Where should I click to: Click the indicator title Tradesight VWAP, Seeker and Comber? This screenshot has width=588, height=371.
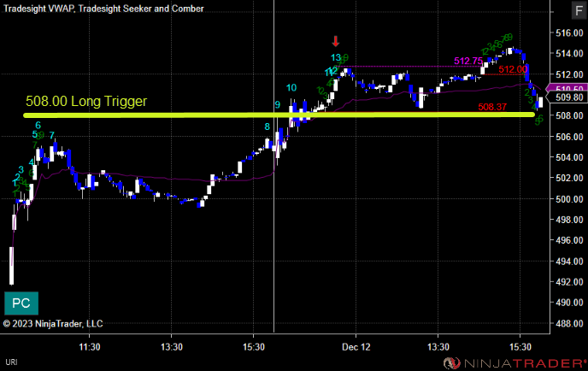point(103,9)
